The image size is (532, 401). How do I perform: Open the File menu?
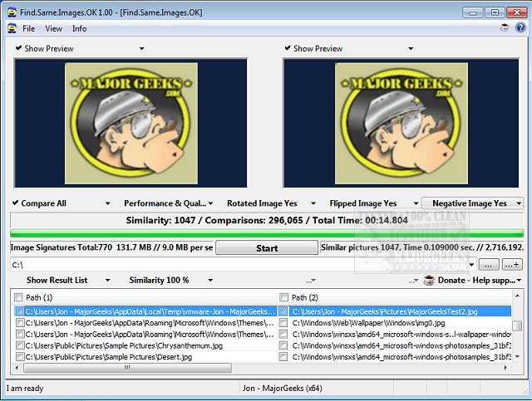click(28, 29)
